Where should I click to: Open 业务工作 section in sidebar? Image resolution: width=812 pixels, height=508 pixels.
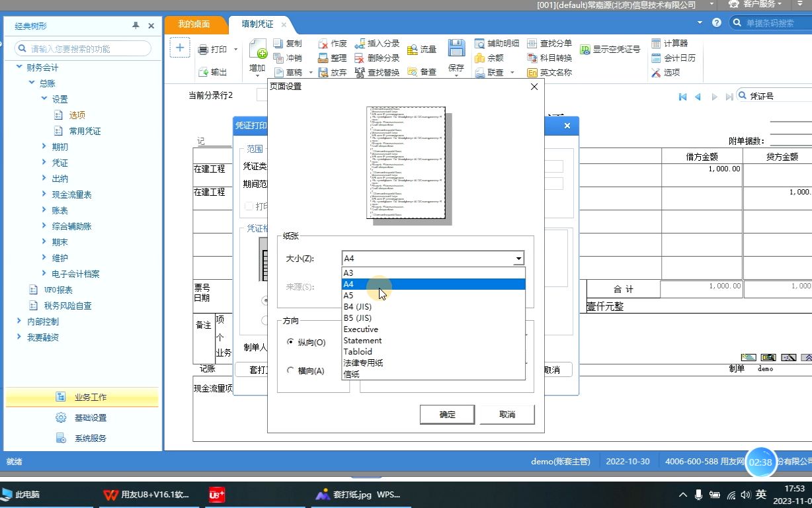[82, 397]
